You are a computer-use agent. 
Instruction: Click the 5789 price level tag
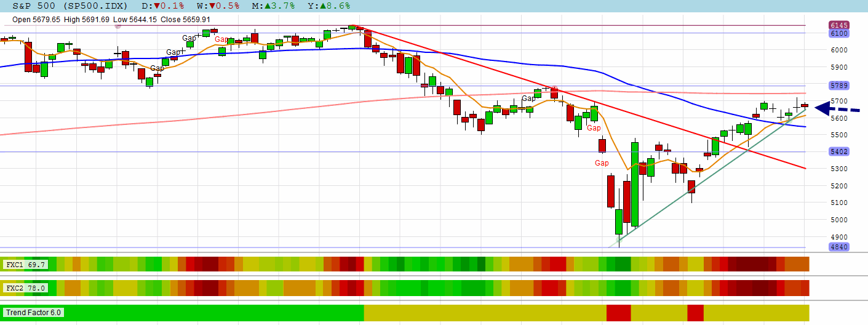(839, 86)
